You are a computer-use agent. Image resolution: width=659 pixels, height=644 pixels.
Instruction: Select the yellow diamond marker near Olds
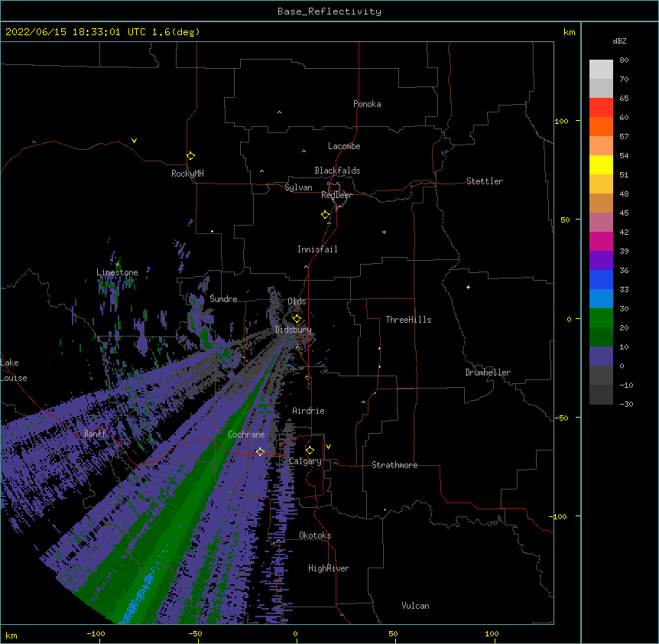click(x=297, y=318)
